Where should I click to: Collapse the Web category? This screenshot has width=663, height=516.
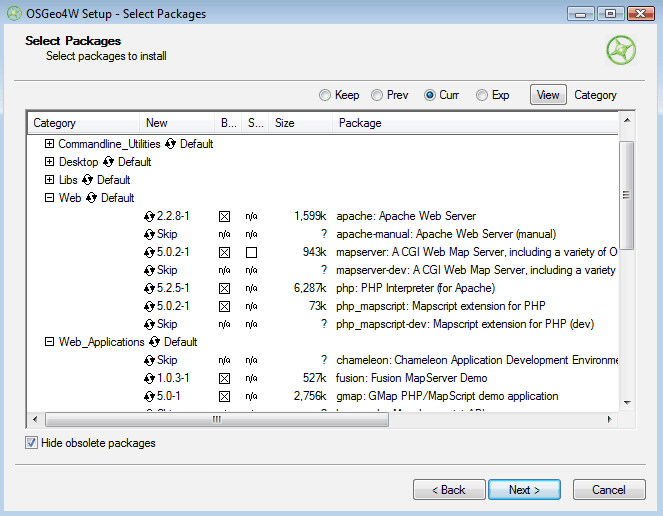pos(49,198)
